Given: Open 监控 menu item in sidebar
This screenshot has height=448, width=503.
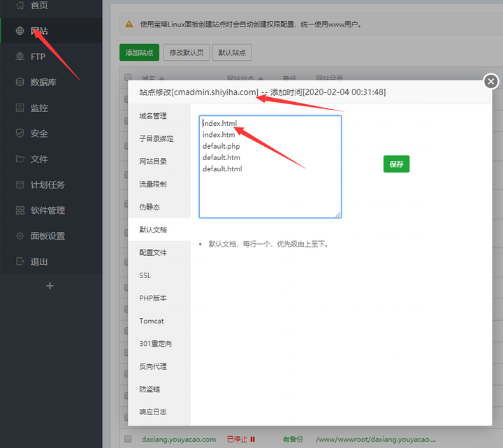Looking at the screenshot, I should (51, 108).
